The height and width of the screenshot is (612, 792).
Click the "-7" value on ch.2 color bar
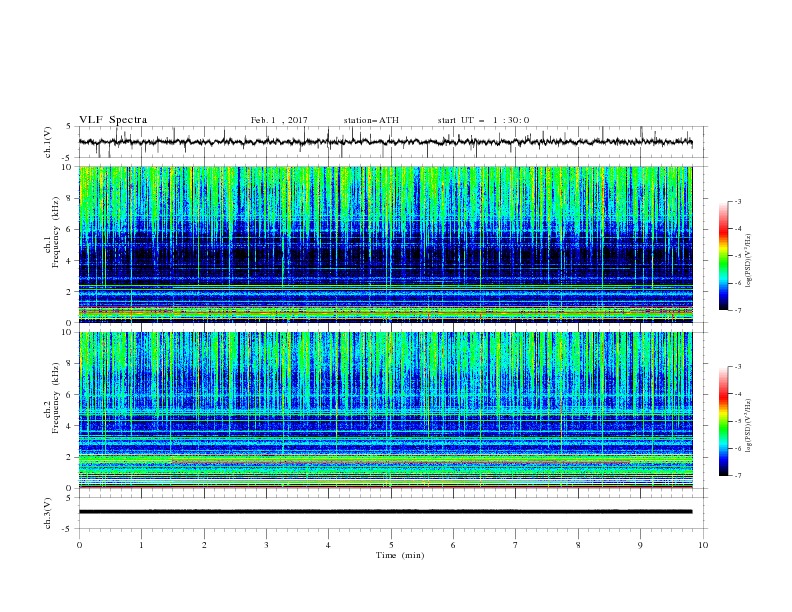click(737, 476)
